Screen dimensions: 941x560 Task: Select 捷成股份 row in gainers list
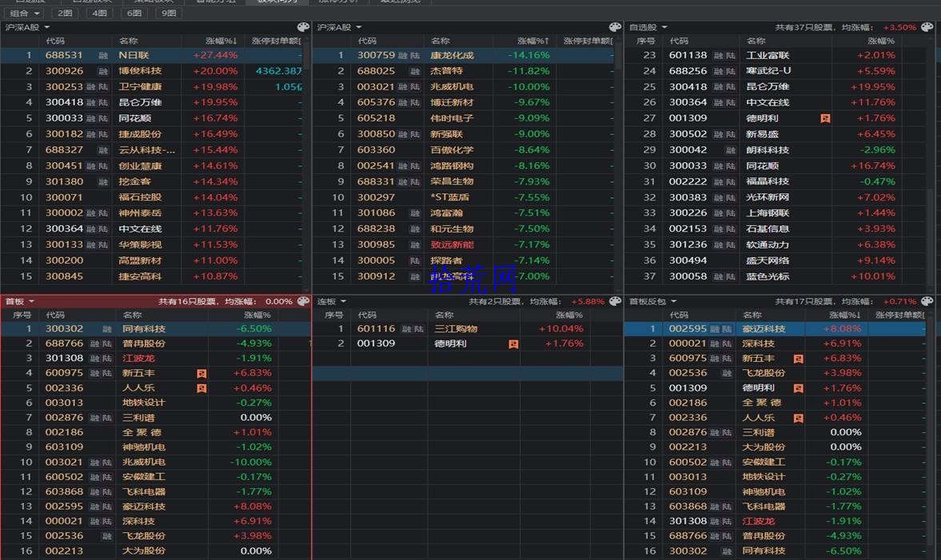(x=151, y=133)
